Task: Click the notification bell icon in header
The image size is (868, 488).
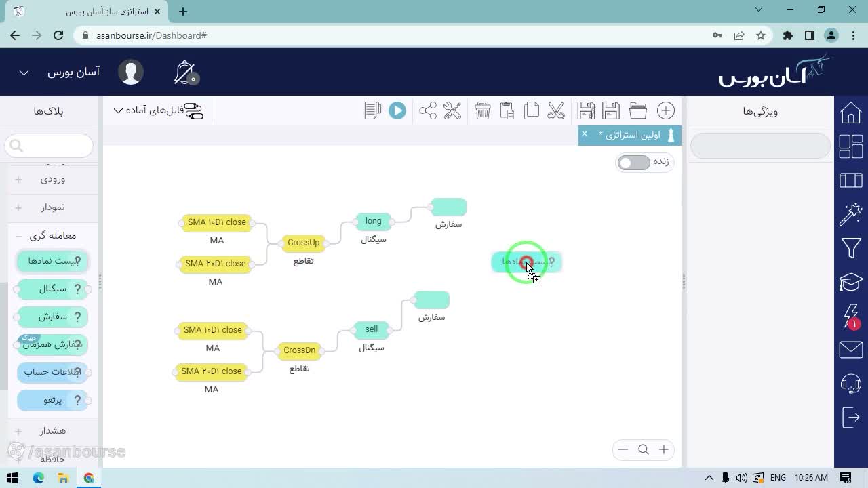Action: pyautogui.click(x=185, y=73)
